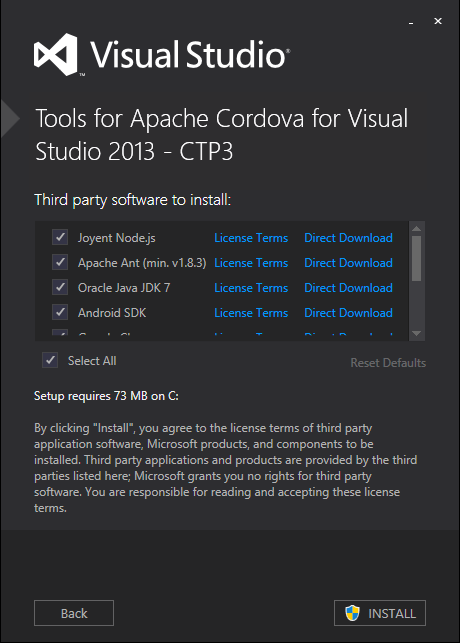Minimize the installer window

tap(411, 21)
